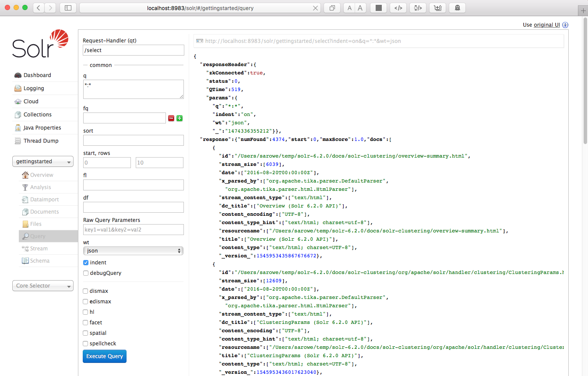This screenshot has height=376, width=588.
Task: Select the Logging sidebar item
Action: [x=34, y=88]
